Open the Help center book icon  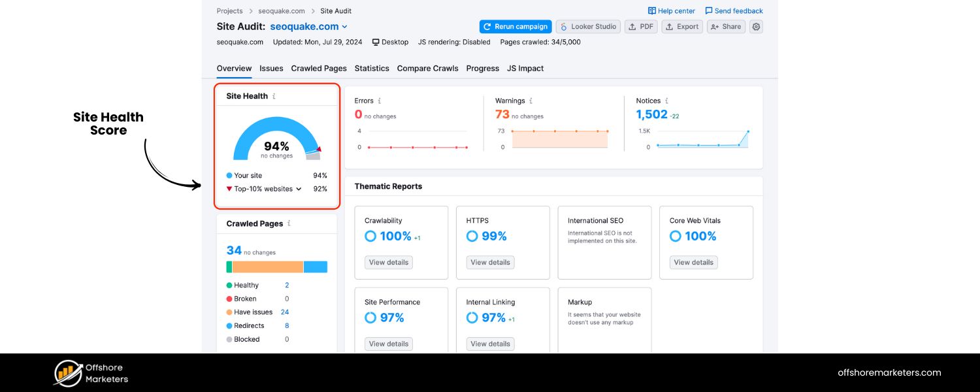pos(652,10)
